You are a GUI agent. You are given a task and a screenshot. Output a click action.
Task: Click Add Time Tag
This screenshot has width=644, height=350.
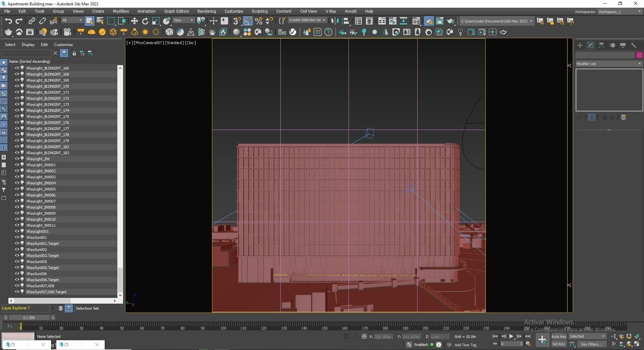coord(465,345)
